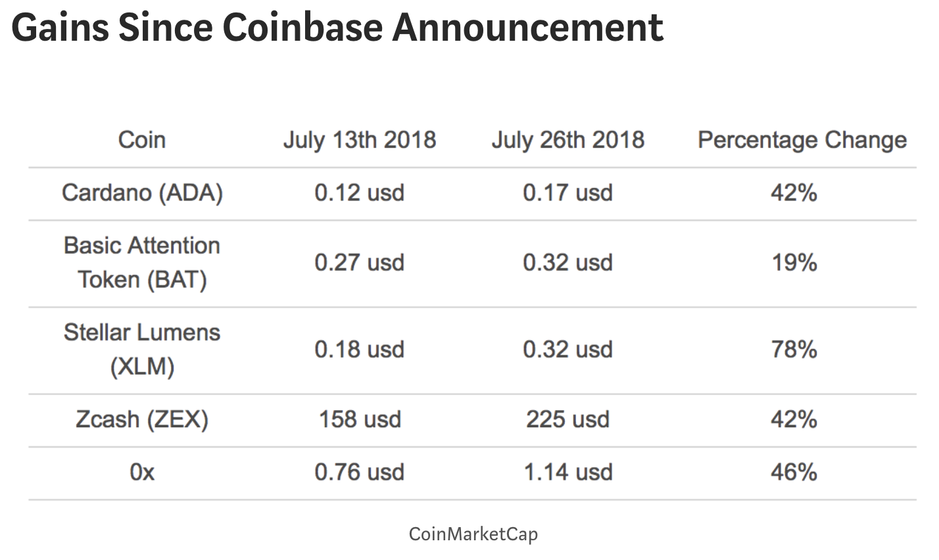Click the 1.14 usd price cell
The height and width of the screenshot is (560, 939).
(567, 472)
